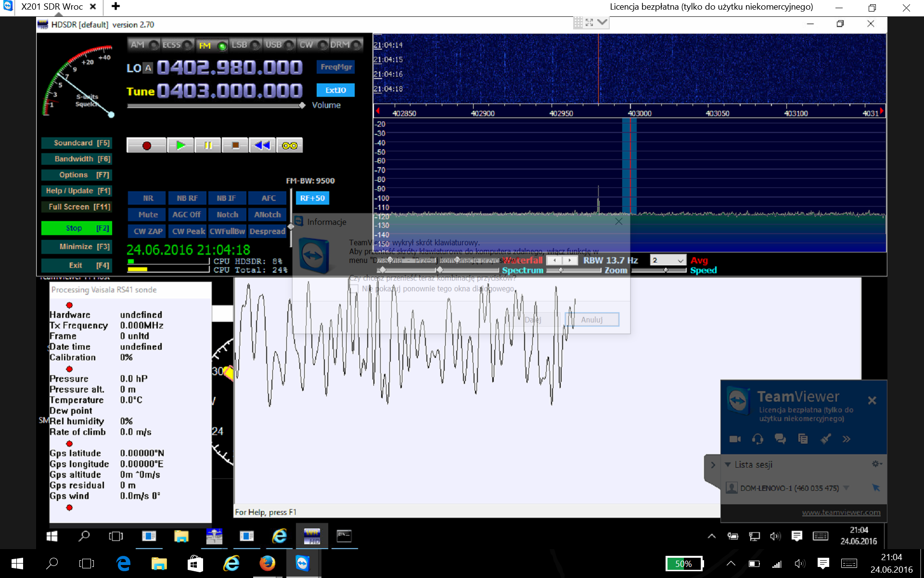
Task: Click the RF+50 button
Action: [x=312, y=198]
